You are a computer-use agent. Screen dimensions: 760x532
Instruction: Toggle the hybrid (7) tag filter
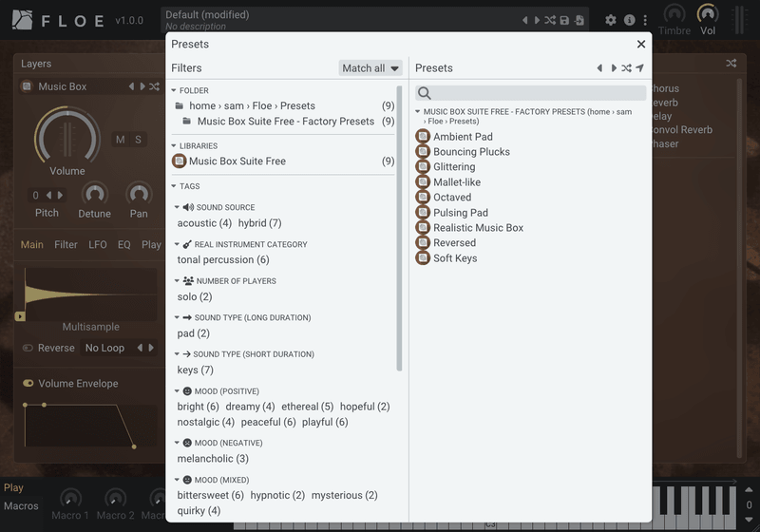click(x=259, y=223)
